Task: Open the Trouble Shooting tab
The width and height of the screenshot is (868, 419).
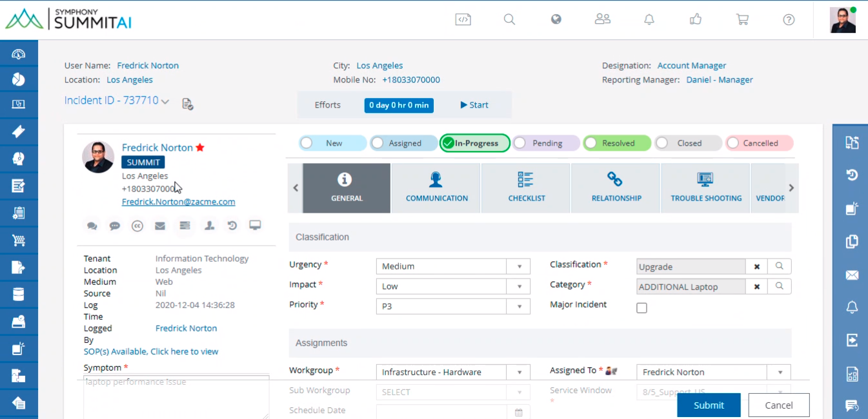Action: click(705, 188)
